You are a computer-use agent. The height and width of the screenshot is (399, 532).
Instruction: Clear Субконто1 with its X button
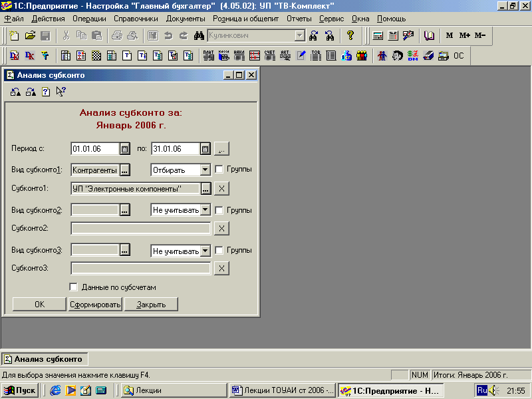click(x=221, y=189)
